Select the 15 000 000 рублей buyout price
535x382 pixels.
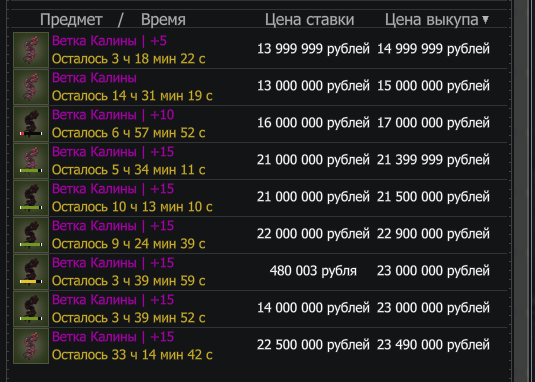point(433,86)
